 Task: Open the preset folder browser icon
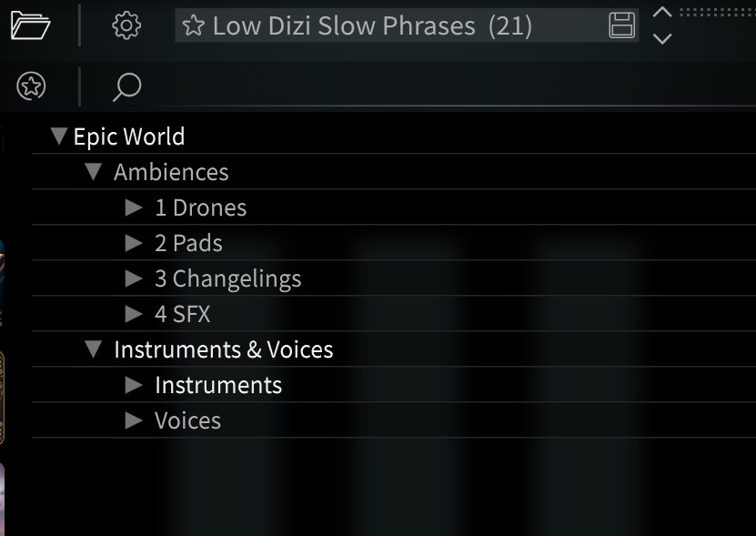click(30, 25)
